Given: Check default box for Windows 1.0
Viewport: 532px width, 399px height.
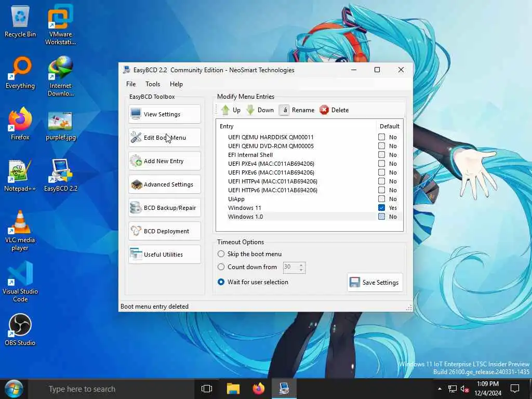Looking at the screenshot, I should (x=382, y=217).
